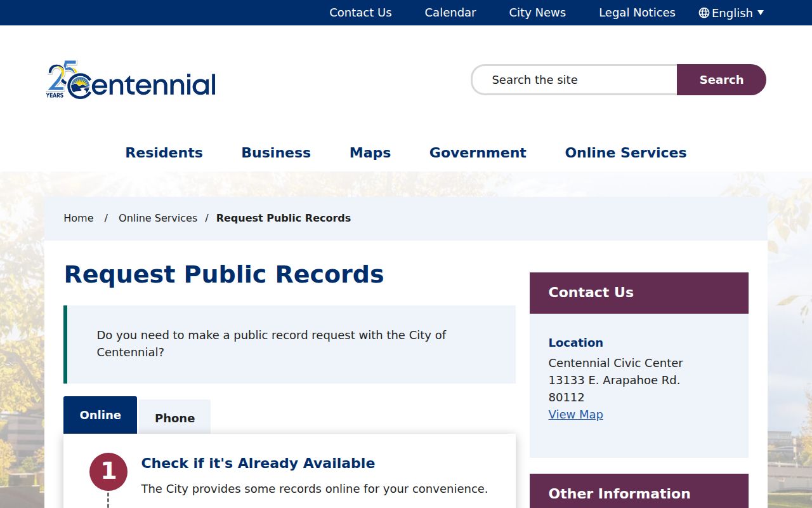Image resolution: width=812 pixels, height=508 pixels.
Task: Focus the Search the site field
Action: pos(574,79)
